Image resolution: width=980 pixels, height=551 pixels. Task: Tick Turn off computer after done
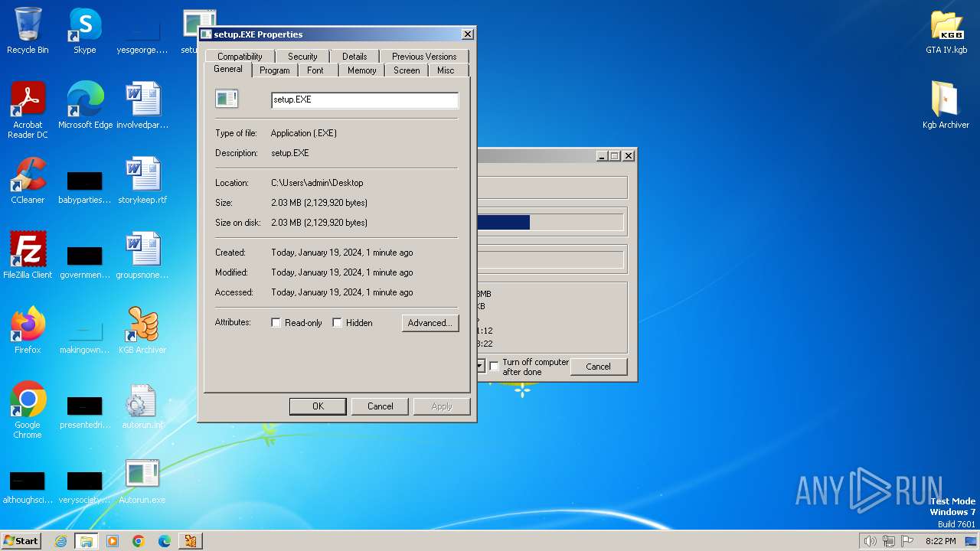click(494, 367)
